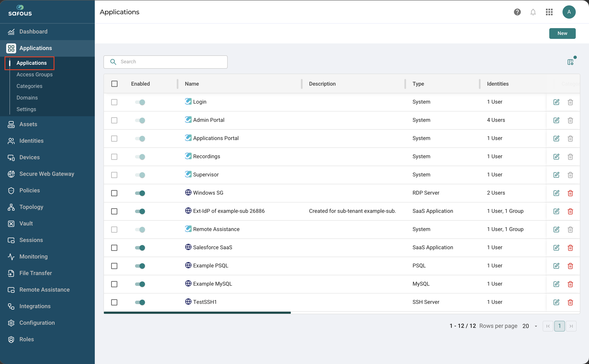Go to the first page of results
This screenshot has width=589, height=364.
(x=548, y=326)
